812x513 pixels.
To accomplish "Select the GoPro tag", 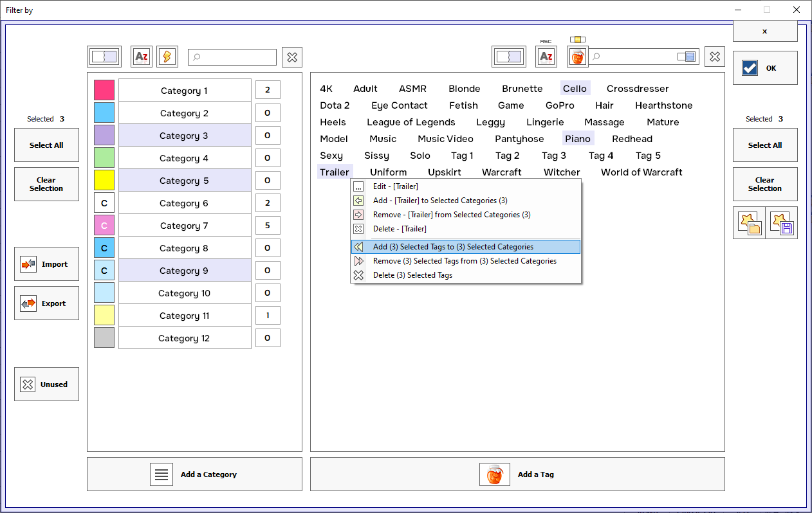I will click(x=560, y=105).
